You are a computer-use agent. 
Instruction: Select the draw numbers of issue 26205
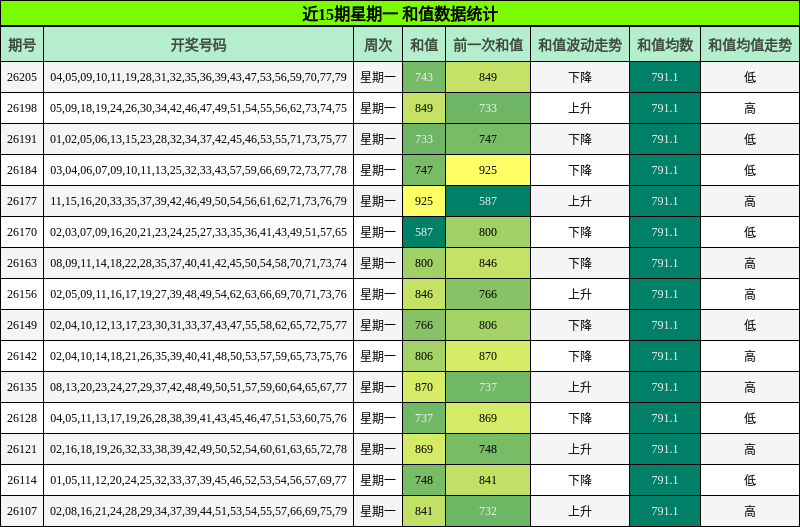pos(198,77)
